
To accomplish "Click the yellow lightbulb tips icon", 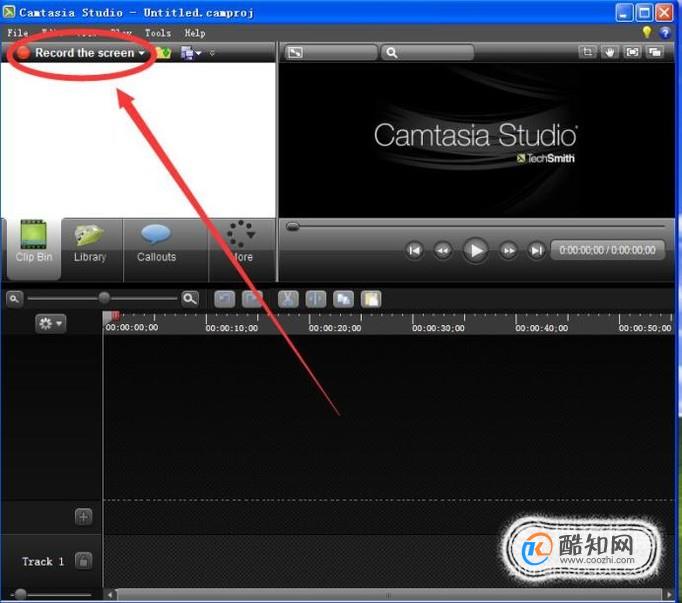I will (647, 32).
